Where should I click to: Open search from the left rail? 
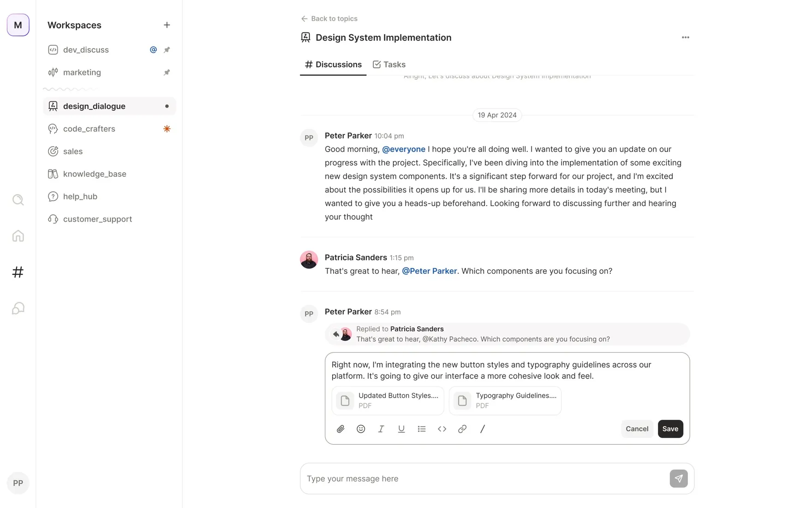[x=18, y=200]
